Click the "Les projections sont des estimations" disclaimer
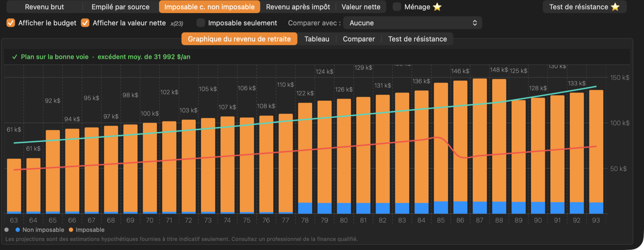This screenshot has width=644, height=250. [x=181, y=239]
